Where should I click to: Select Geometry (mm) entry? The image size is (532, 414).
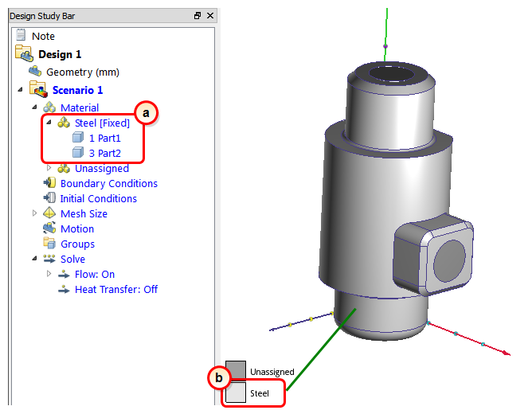point(83,72)
